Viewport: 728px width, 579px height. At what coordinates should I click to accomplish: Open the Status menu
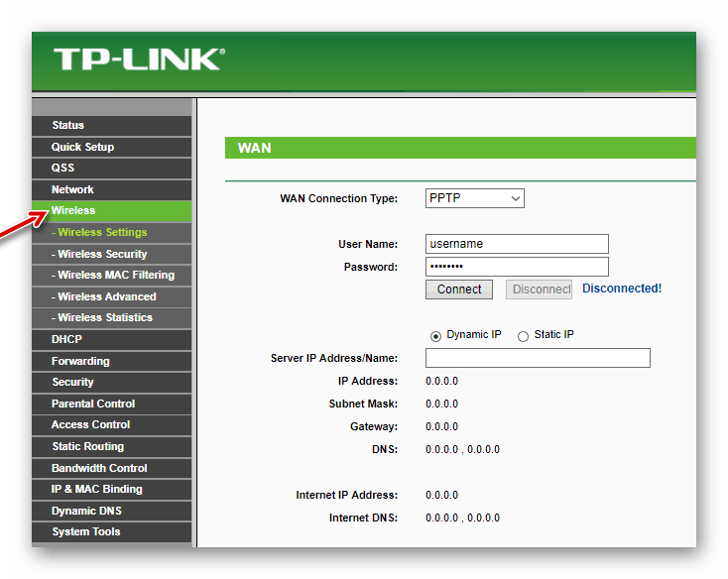[x=111, y=125]
